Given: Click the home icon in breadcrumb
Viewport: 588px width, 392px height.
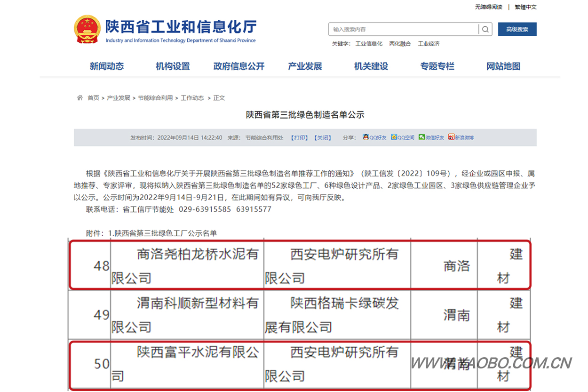Looking at the screenshot, I should (80, 98).
